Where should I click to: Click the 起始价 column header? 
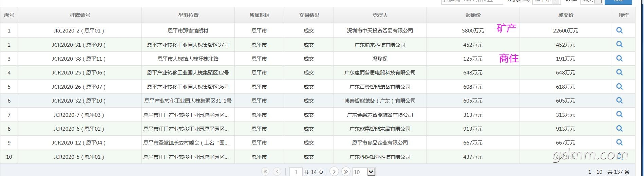tap(473, 15)
